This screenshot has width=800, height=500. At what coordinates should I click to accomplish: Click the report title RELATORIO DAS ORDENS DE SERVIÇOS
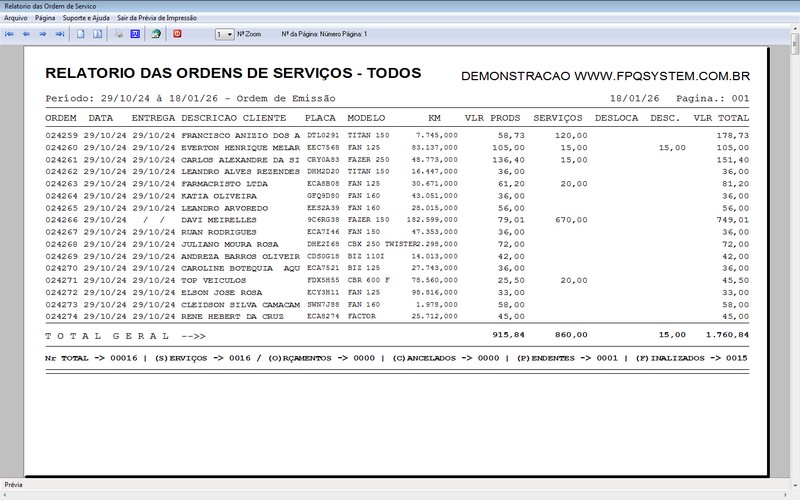point(198,73)
